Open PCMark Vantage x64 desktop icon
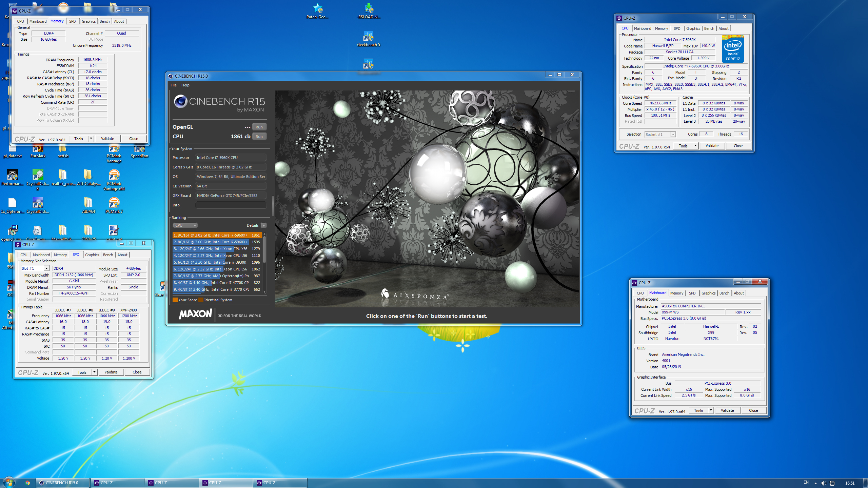This screenshot has width=868, height=488. pos(114,180)
